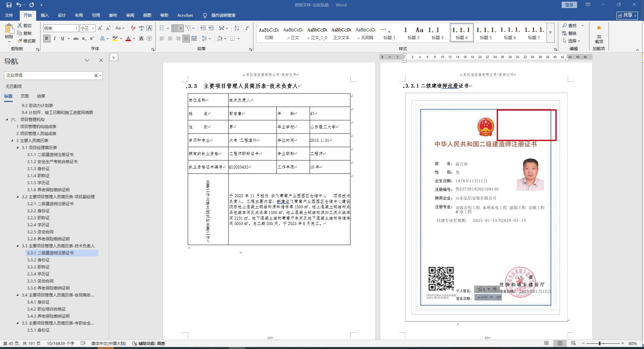Click the Sort A-Z icon
644x349 pixels.
[x=237, y=28]
